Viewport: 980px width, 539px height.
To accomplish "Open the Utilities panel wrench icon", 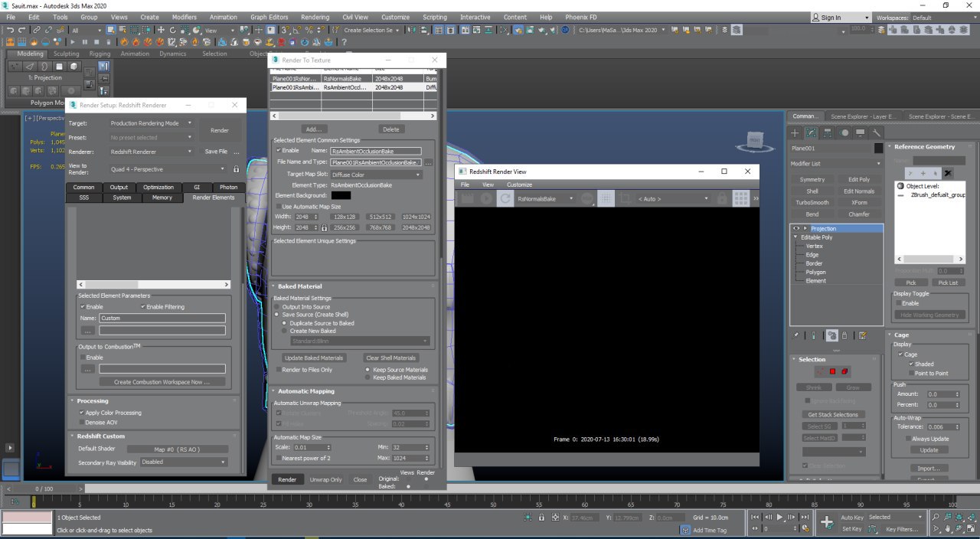I will point(877,132).
